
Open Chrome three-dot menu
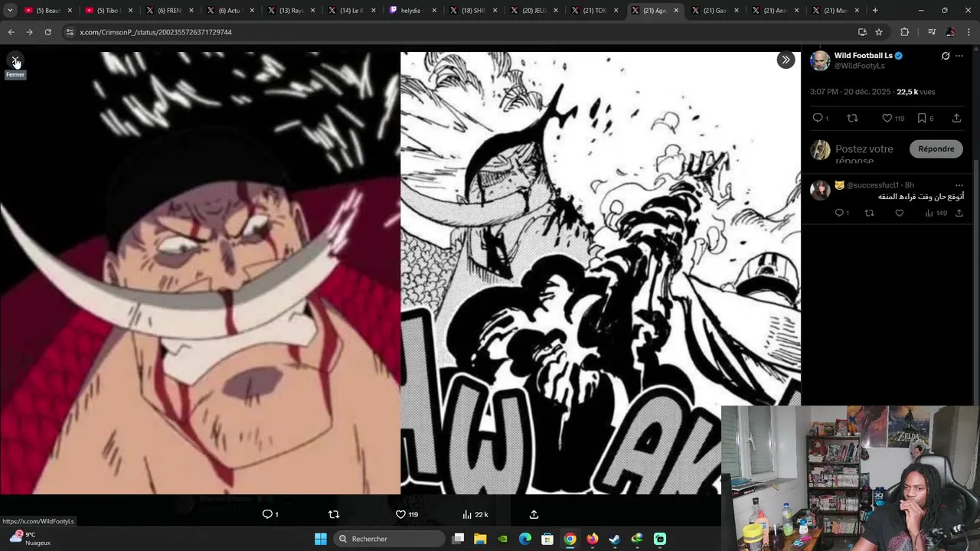pos(969,32)
